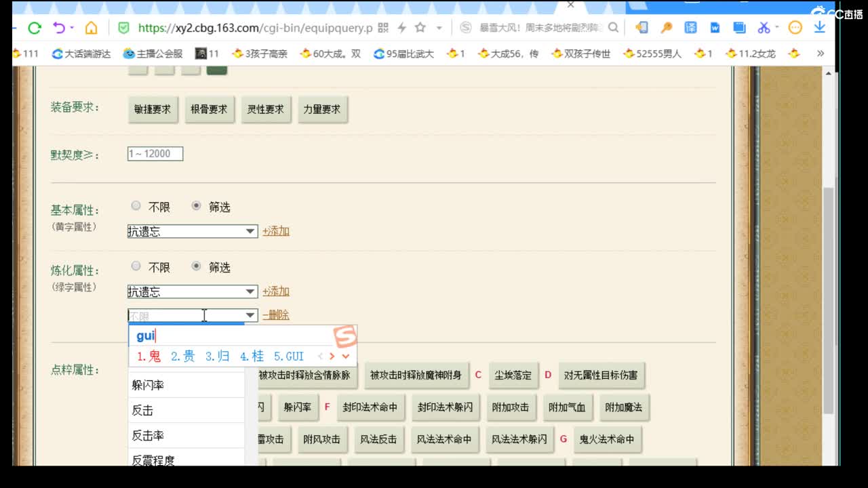Open the 大话端游达 bookmark
Image resolution: width=868 pixels, height=488 pixels.
[x=81, y=54]
